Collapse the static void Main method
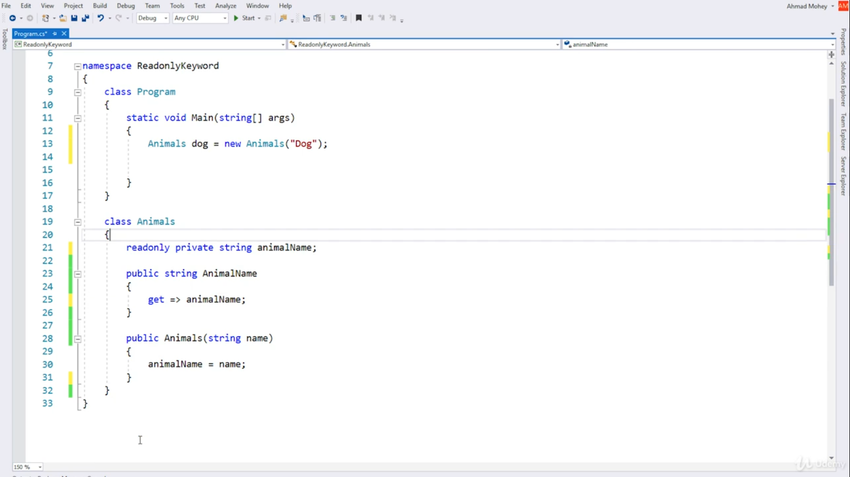 (78, 118)
